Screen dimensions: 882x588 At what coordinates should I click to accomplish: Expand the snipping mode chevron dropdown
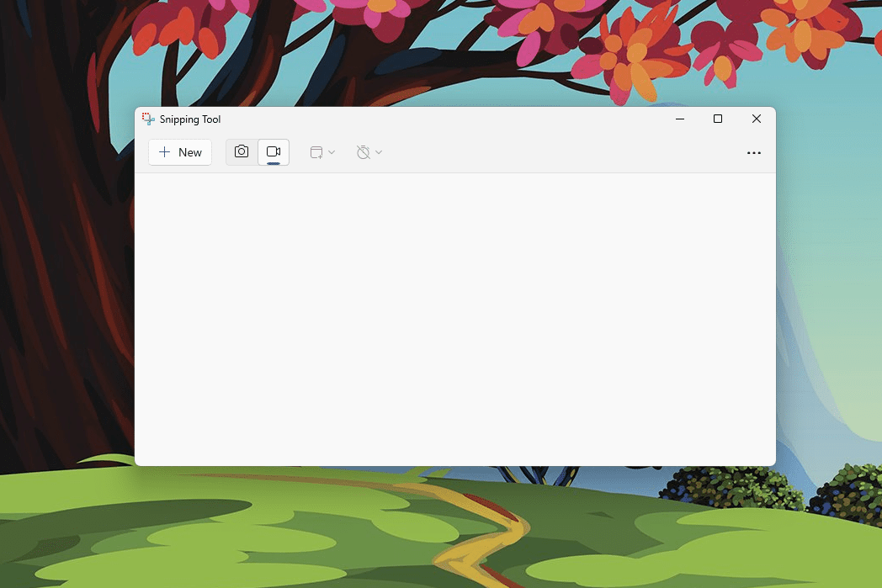[332, 152]
